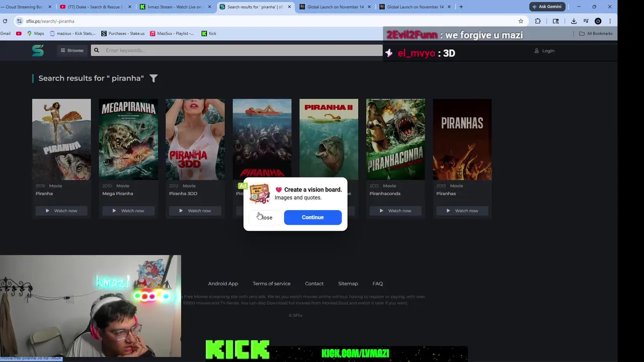Image resolution: width=644 pixels, height=362 pixels.
Task: Click the search magnifier icon
Action: coord(96,50)
